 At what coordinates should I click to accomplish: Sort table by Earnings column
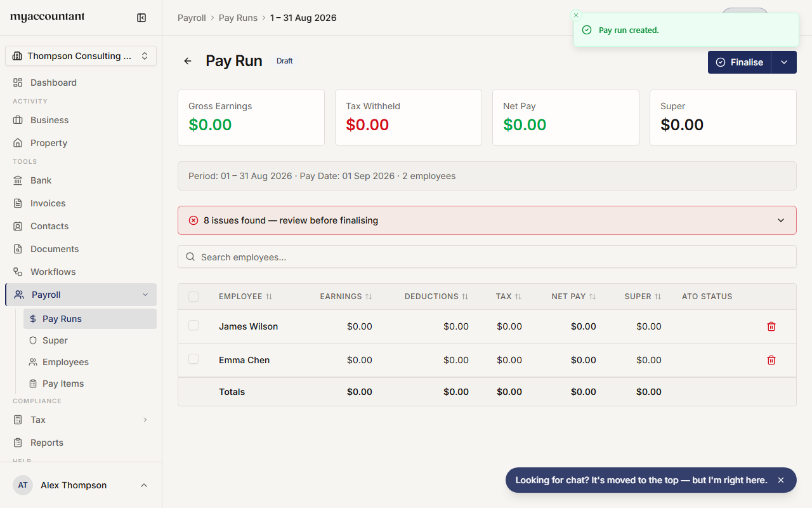(346, 297)
